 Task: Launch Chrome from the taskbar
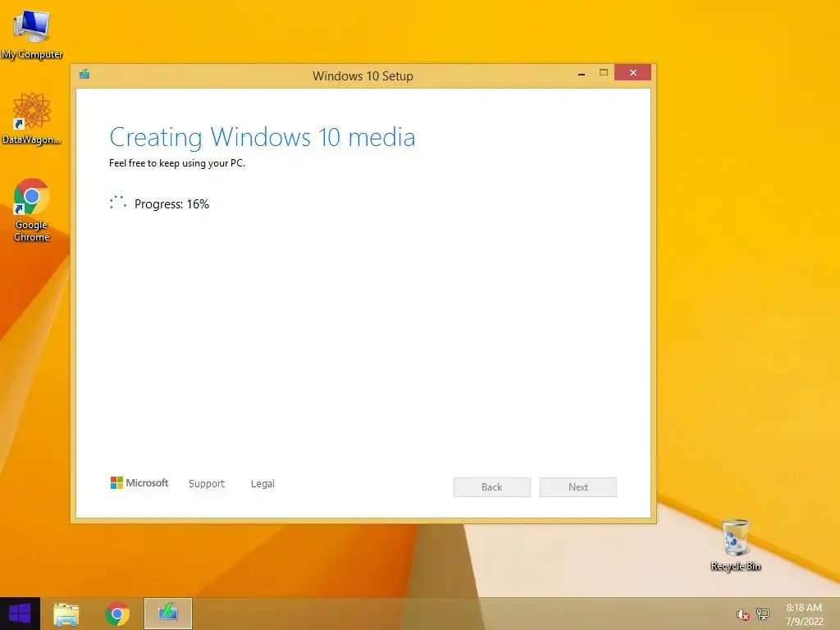[117, 614]
